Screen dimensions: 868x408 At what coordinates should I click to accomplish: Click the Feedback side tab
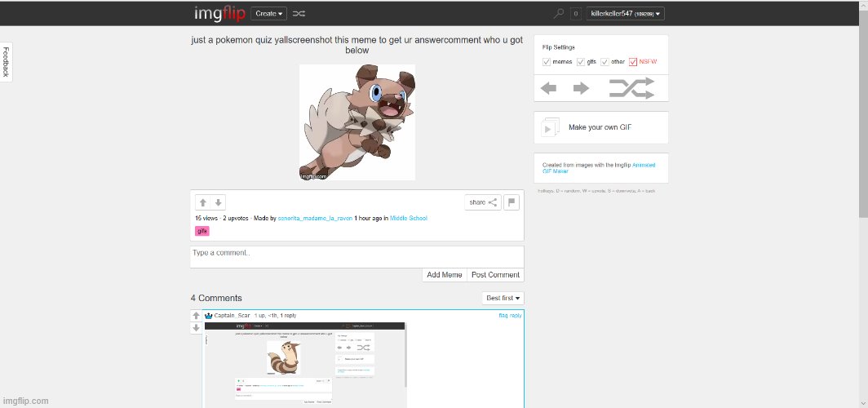click(x=6, y=62)
